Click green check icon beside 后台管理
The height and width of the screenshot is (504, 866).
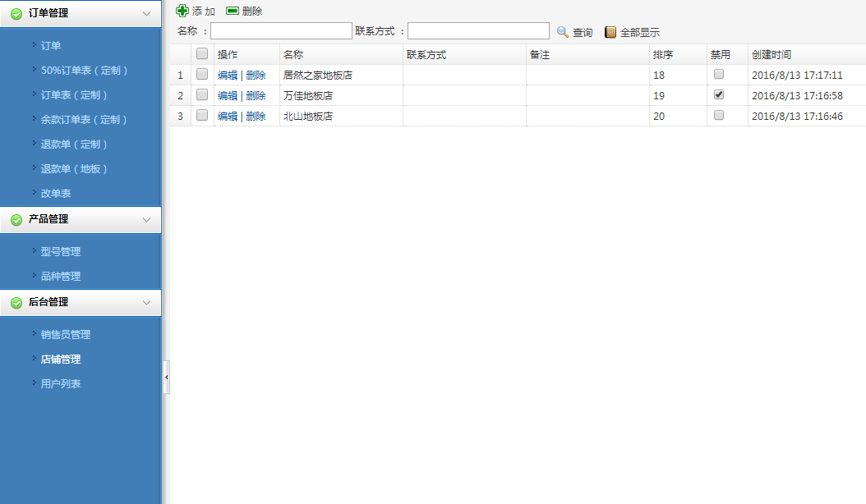16,303
